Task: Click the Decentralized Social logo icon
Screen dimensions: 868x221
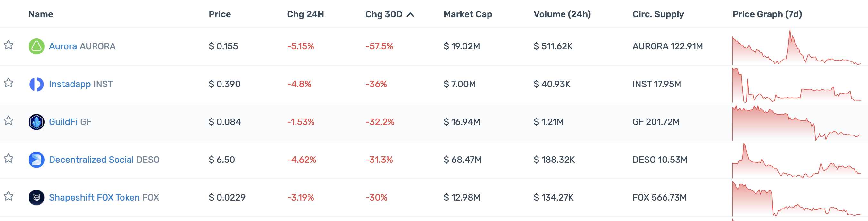Action: pos(37,160)
